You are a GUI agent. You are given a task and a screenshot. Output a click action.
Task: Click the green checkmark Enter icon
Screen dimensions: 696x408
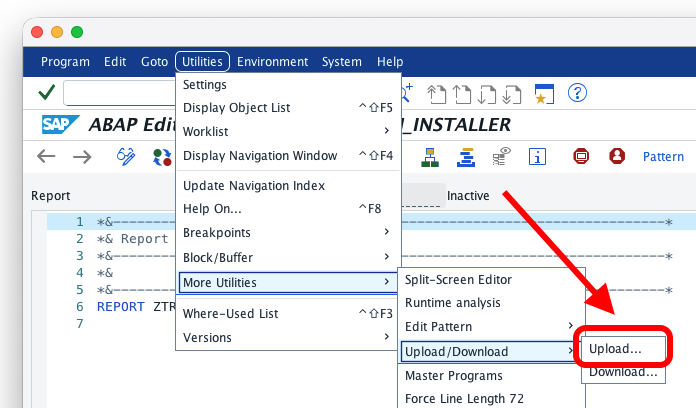pyautogui.click(x=46, y=93)
